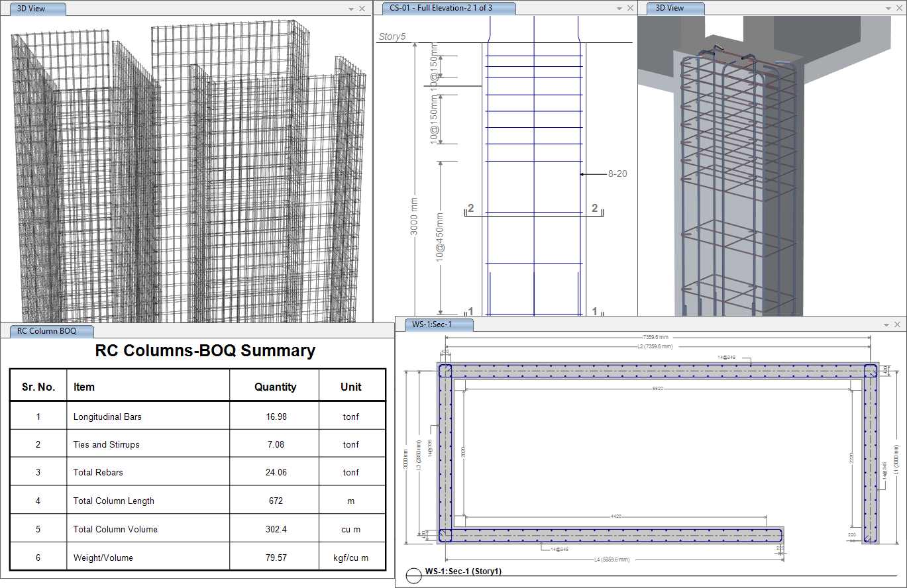Screen dimensions: 907x588
Task: Close the CS-01 elevation panel
Action: click(x=630, y=8)
